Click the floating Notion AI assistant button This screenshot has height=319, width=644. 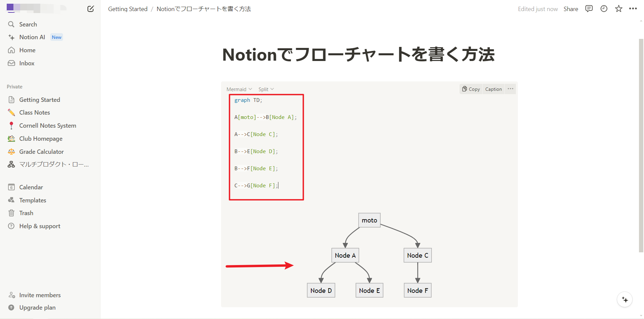click(625, 300)
